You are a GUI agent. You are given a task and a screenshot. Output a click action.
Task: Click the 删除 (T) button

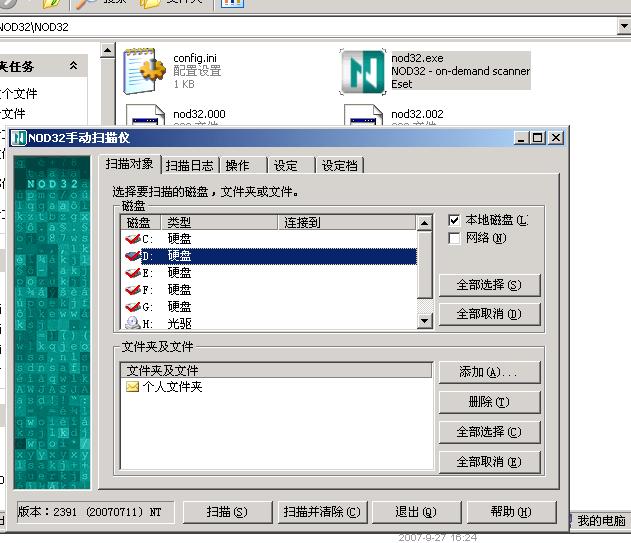coord(489,402)
